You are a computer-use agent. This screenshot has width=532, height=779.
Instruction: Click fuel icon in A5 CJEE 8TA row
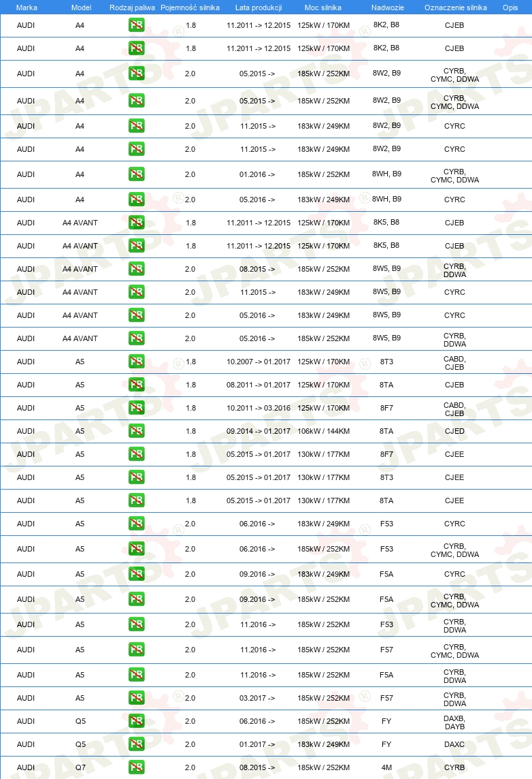coord(137,500)
